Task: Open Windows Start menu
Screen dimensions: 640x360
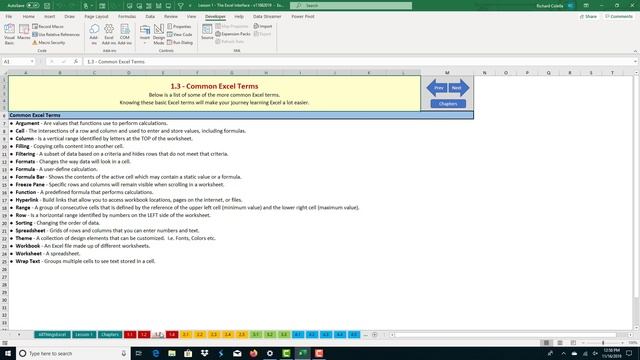Action: 8,353
